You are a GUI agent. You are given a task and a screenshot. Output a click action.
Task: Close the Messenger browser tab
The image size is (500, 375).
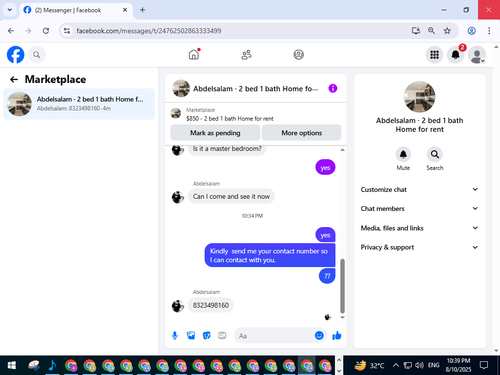pyautogui.click(x=125, y=10)
